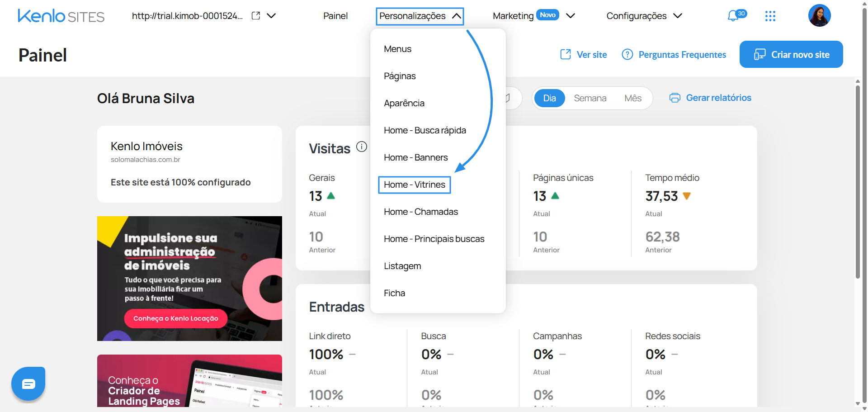The height and width of the screenshot is (412, 868).
Task: Open Home - Banners option
Action: [416, 157]
